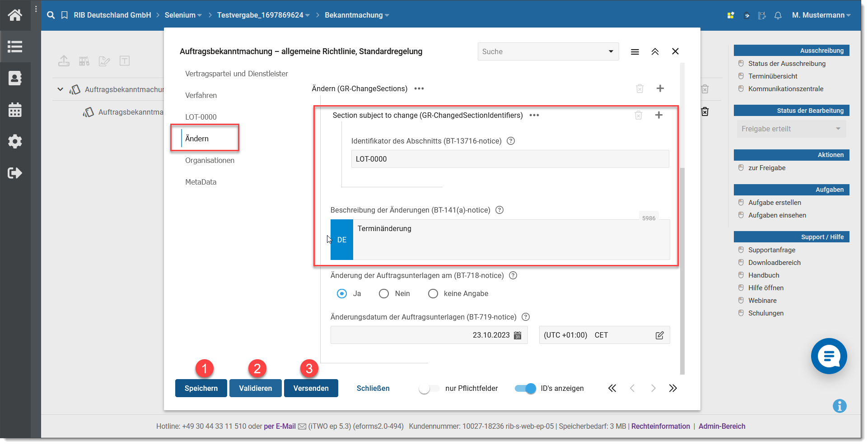Select the Nein radio button
Screen dimensions: 868x445
pyautogui.click(x=384, y=294)
